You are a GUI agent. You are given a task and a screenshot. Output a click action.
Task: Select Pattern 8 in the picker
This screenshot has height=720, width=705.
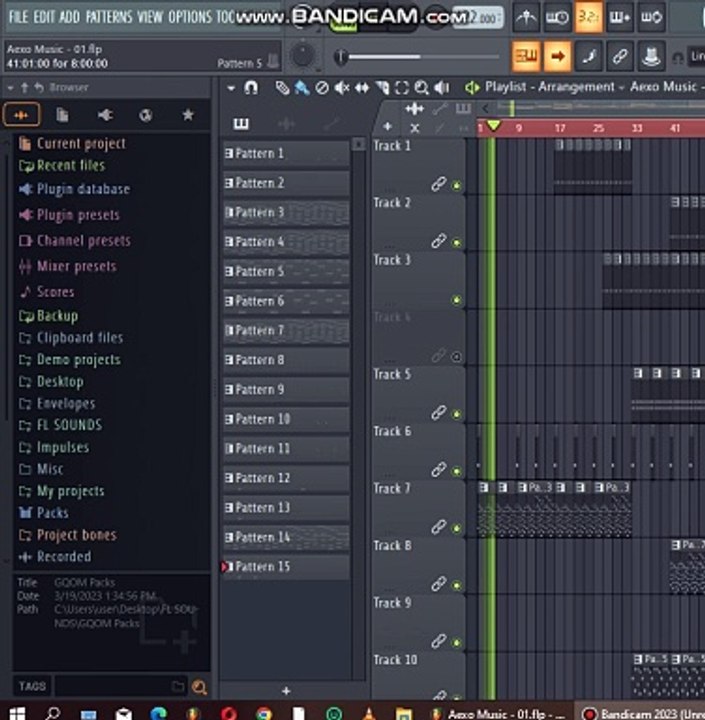(x=286, y=360)
